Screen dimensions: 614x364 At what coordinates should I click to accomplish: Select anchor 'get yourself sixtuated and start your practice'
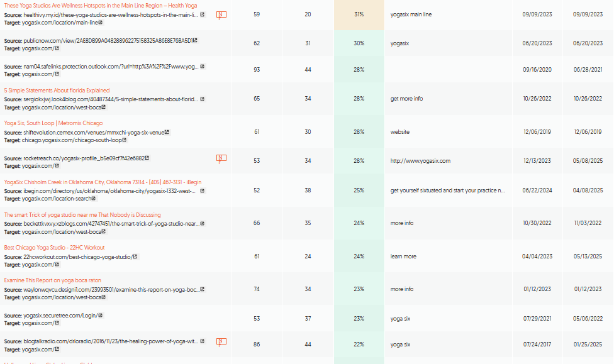(x=447, y=190)
